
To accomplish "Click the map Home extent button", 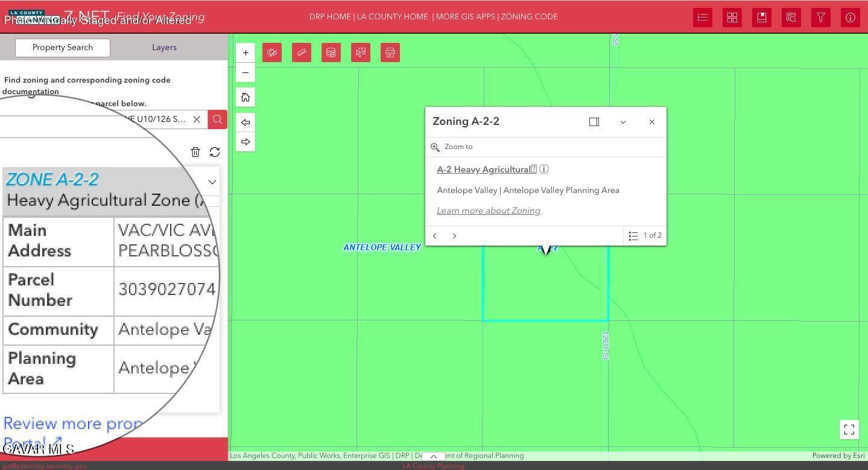I will coord(246,97).
